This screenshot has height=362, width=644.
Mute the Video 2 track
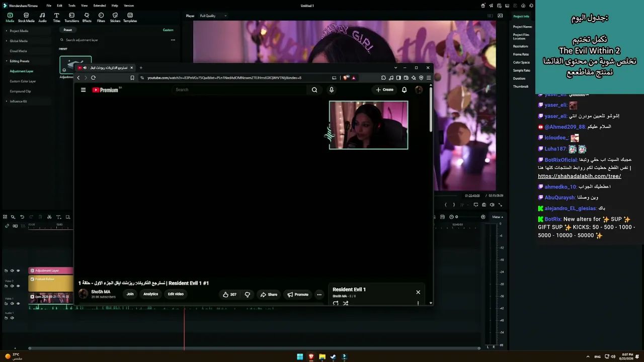(x=12, y=286)
